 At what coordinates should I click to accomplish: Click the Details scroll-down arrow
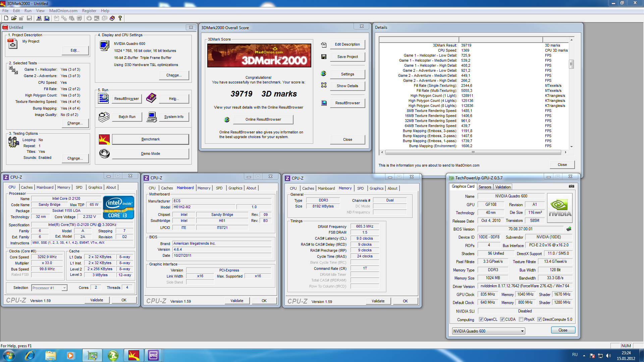tap(572, 147)
